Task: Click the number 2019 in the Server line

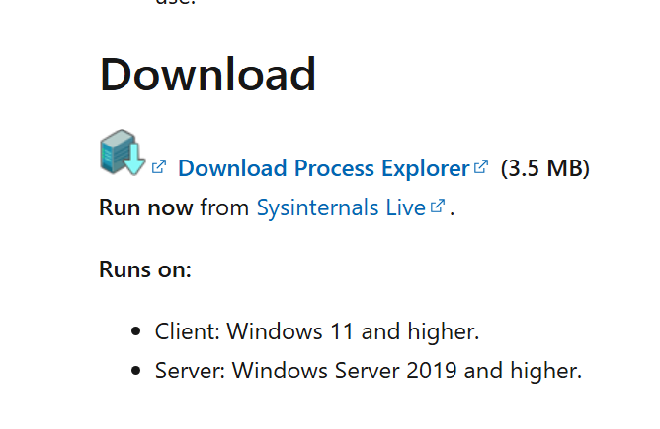Action: pos(431,371)
